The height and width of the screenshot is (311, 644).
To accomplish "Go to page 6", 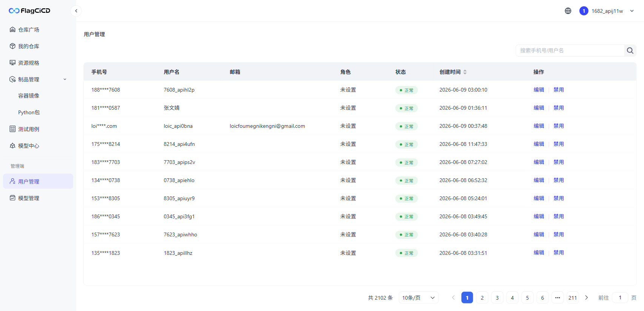I will pos(543,298).
